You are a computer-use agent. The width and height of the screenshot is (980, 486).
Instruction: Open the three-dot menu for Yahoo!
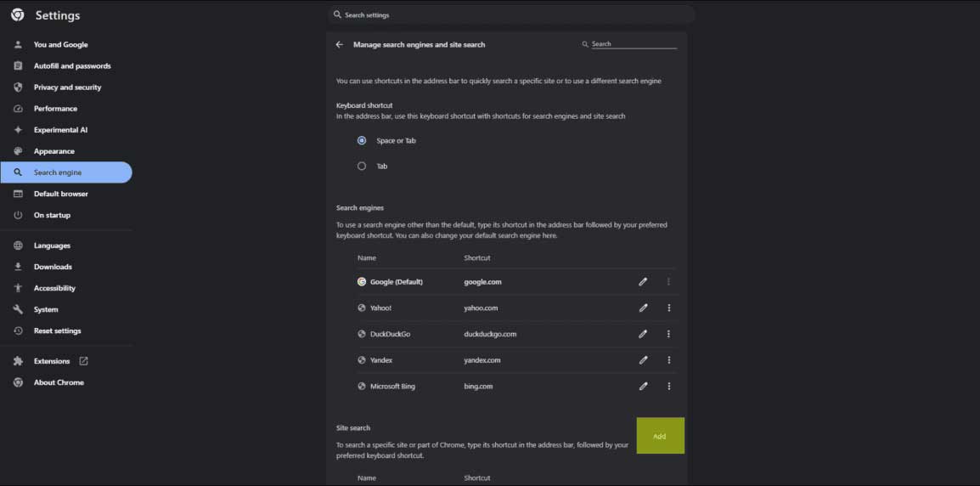click(x=669, y=308)
